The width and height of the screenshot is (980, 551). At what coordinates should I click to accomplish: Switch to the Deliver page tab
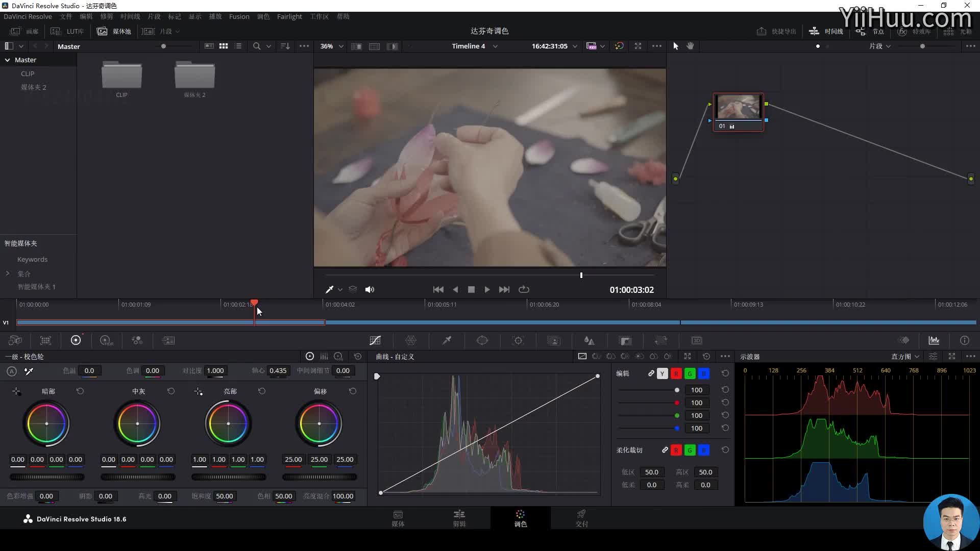(581, 518)
